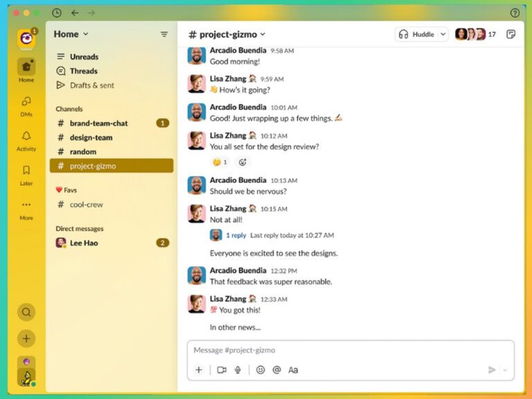Open the canvas icon in header

click(x=511, y=34)
